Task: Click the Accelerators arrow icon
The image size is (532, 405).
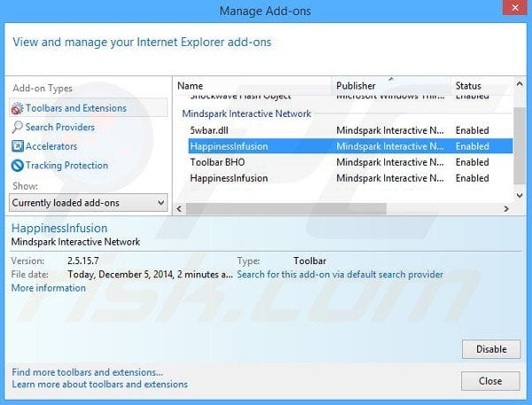Action: [18, 146]
